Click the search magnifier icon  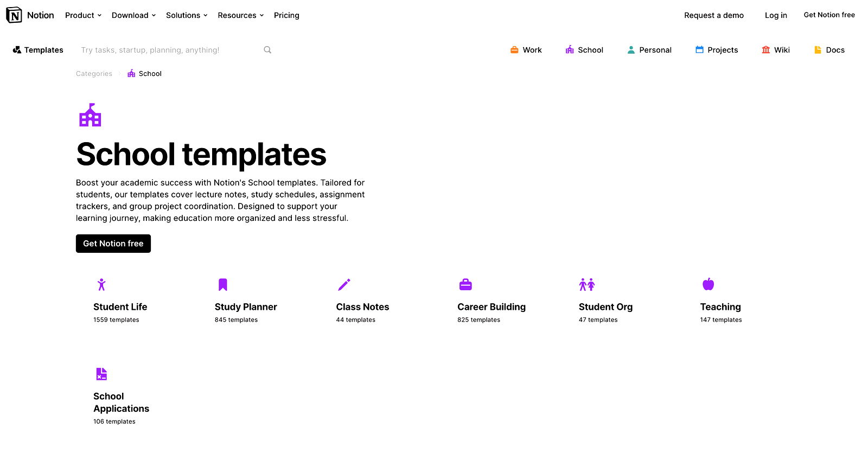tap(267, 50)
